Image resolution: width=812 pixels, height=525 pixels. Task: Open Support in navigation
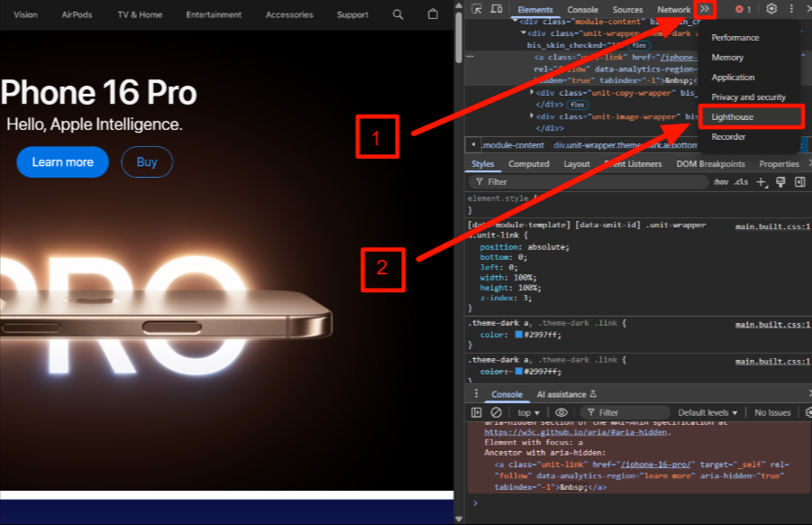tap(352, 14)
